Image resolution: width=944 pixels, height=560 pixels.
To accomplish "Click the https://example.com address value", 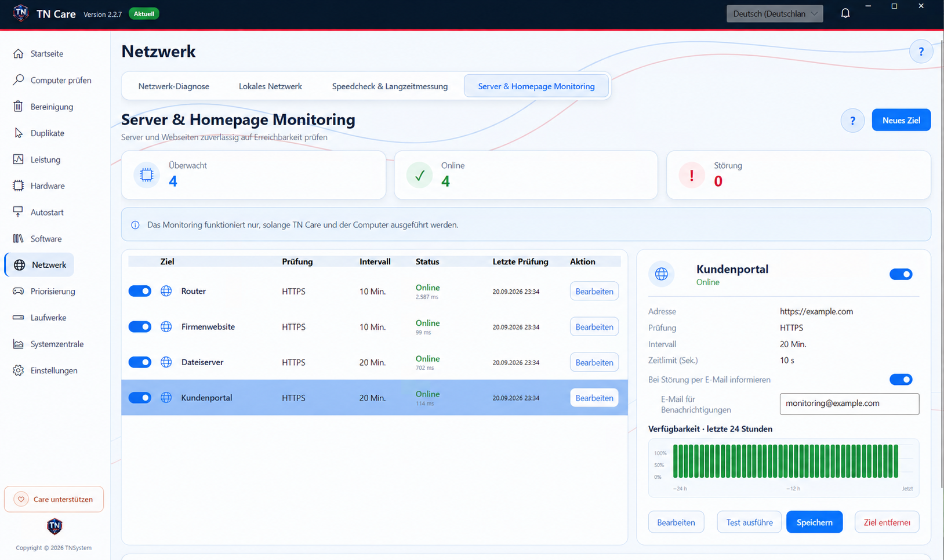I will [x=816, y=311].
